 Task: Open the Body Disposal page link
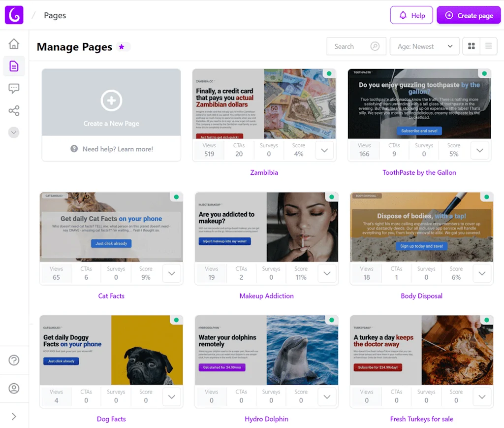tap(421, 296)
